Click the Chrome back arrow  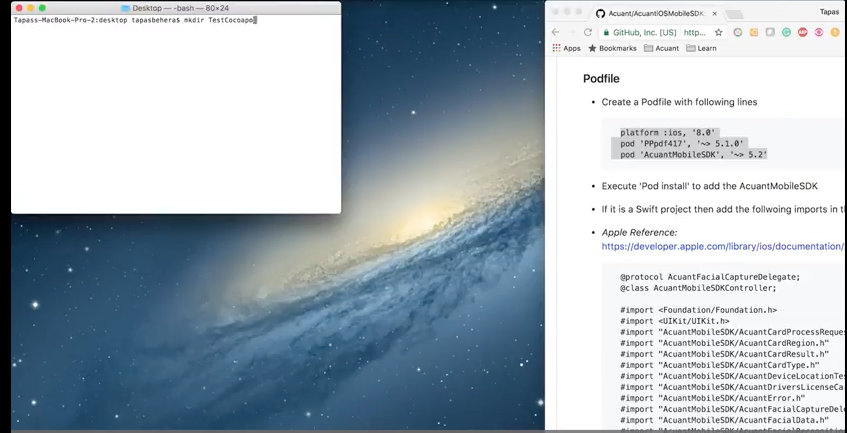click(x=555, y=32)
